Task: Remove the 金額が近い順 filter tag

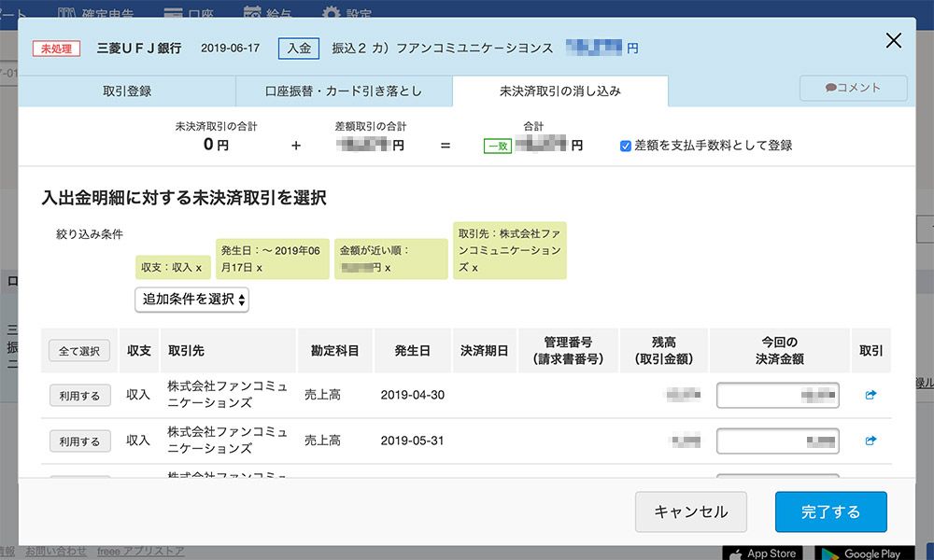Action: tap(388, 268)
